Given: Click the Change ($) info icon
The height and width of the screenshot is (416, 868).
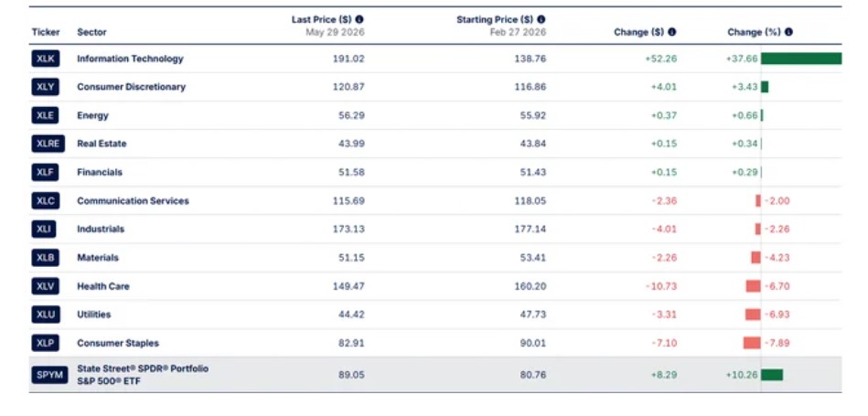Looking at the screenshot, I should click(671, 32).
